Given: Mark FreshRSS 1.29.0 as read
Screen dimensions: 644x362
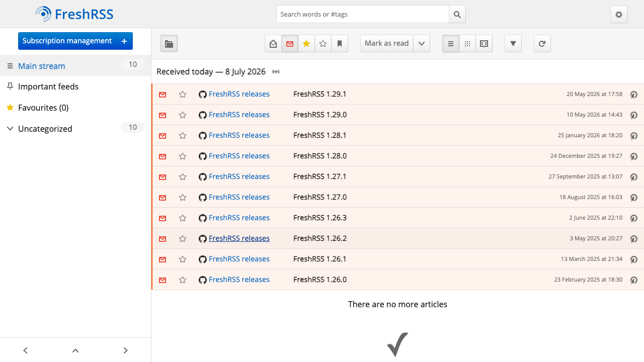Looking at the screenshot, I should 163,115.
